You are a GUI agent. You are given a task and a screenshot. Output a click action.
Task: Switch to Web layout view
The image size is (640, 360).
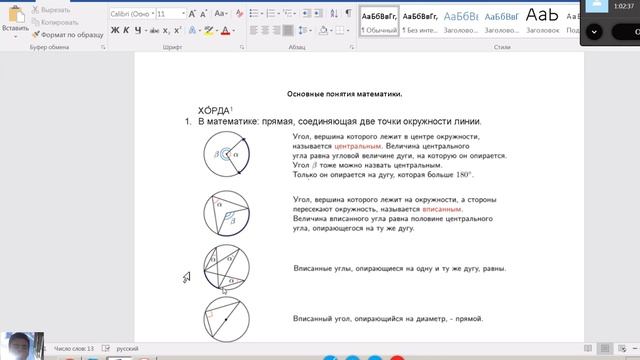click(622, 348)
